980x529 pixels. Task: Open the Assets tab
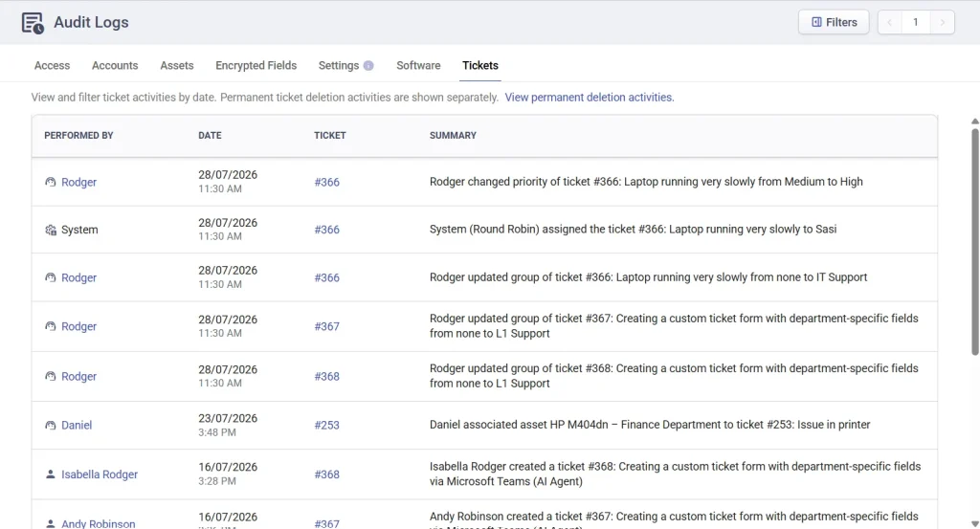(177, 66)
